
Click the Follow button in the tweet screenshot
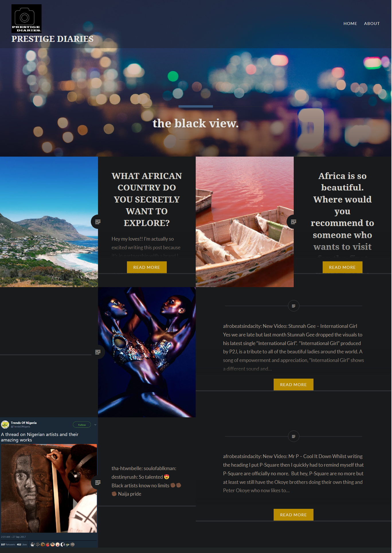click(82, 425)
